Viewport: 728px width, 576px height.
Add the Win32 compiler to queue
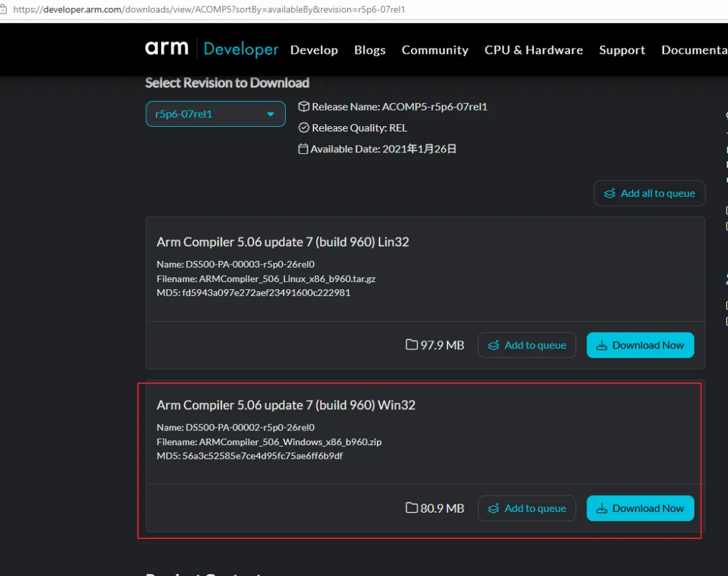[527, 508]
